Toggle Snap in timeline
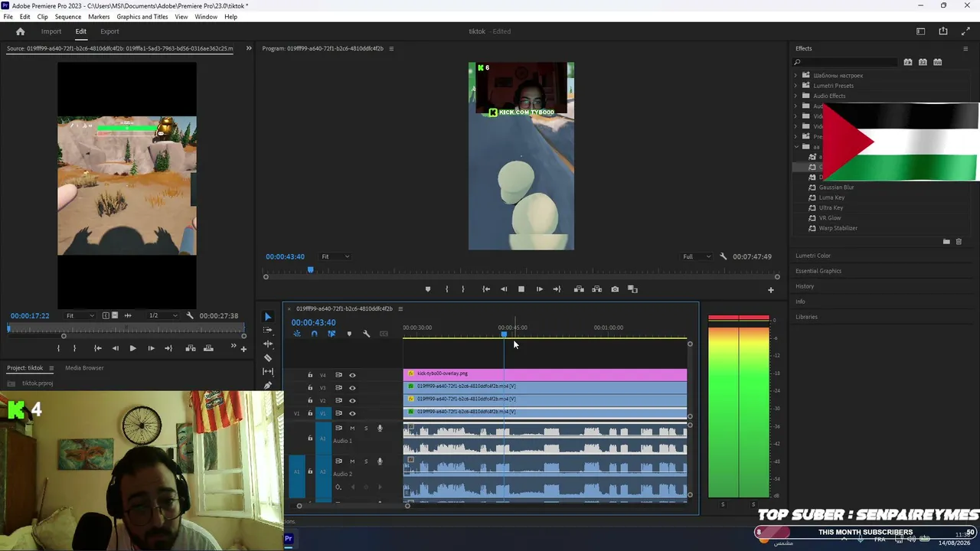This screenshot has width=980, height=551. tap(314, 334)
